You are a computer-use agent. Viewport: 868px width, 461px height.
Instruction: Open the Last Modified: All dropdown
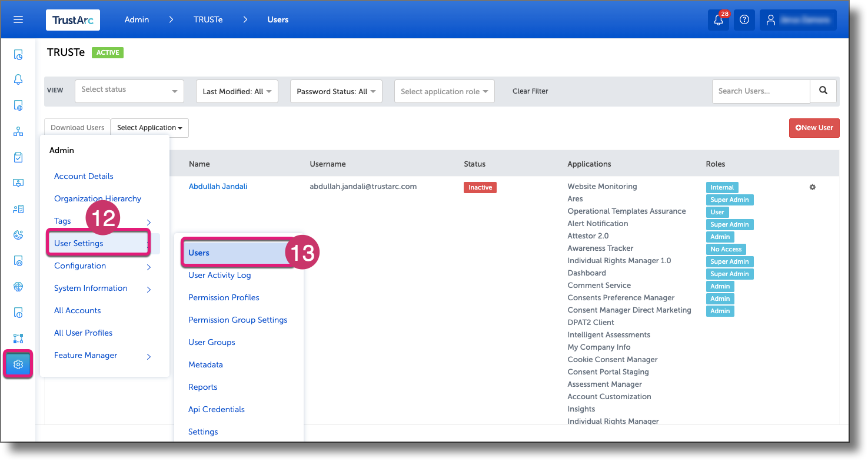[x=237, y=91]
